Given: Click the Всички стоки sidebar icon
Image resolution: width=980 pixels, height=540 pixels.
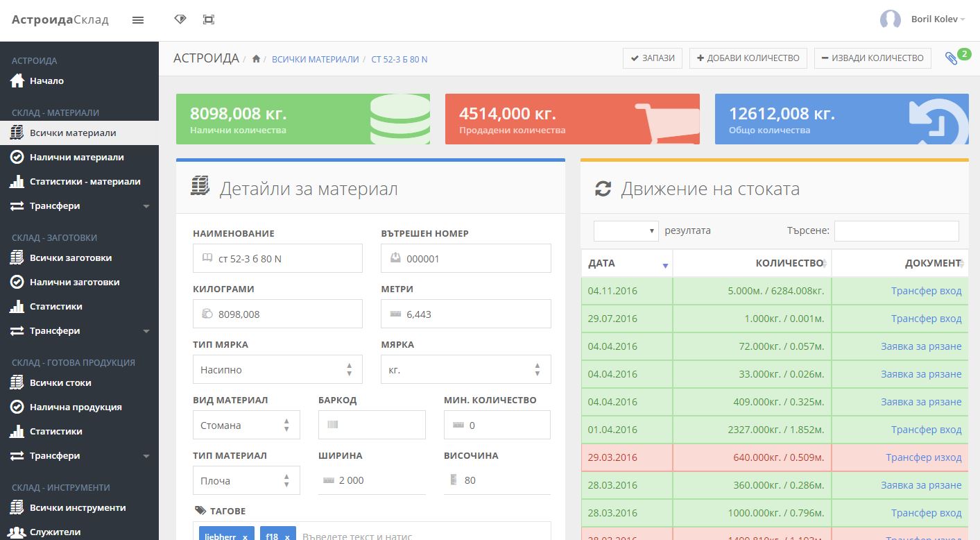Looking at the screenshot, I should (x=17, y=382).
